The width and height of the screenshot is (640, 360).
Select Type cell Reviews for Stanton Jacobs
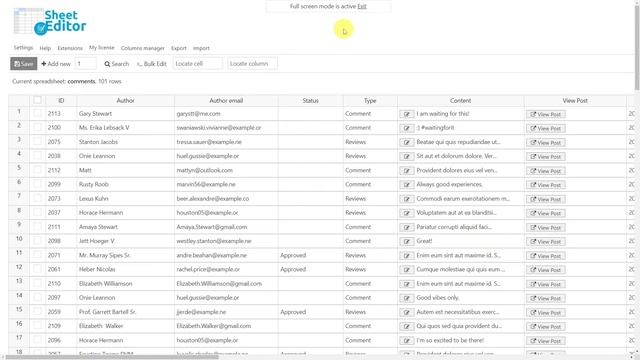[370, 142]
